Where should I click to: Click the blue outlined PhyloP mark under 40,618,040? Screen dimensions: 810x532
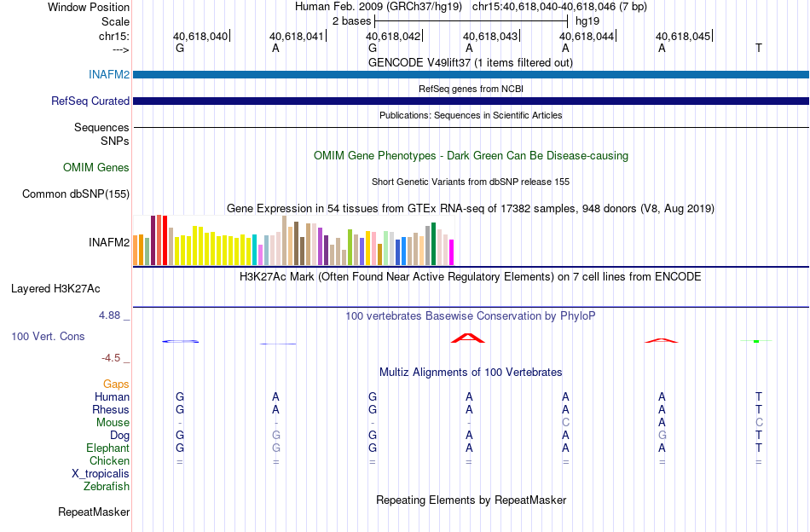point(180,341)
